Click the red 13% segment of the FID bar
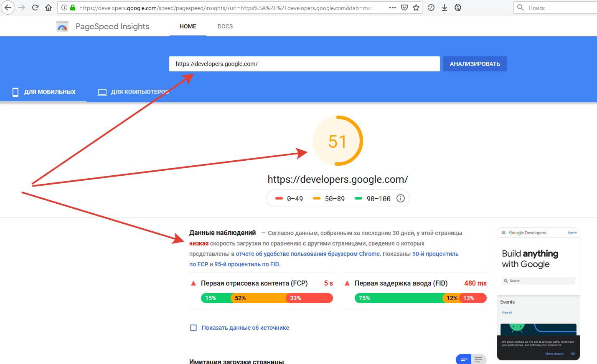This screenshot has width=597, height=364. (x=473, y=298)
